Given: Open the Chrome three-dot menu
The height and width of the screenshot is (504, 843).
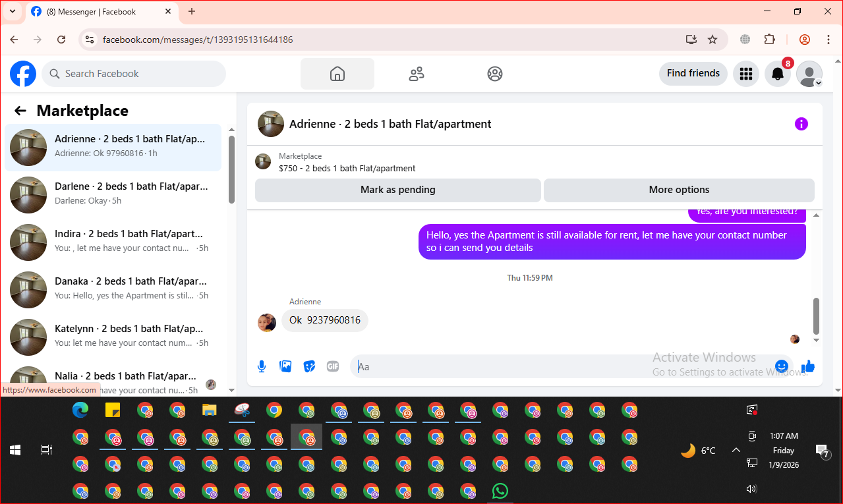Looking at the screenshot, I should pyautogui.click(x=828, y=40).
